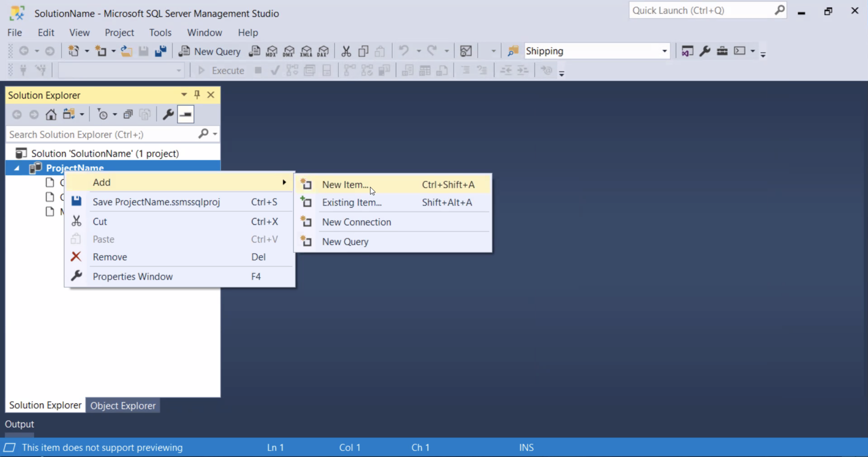Viewport: 868px width, 457px height.
Task: Open the New Project dropdown arrow
Action: [87, 51]
